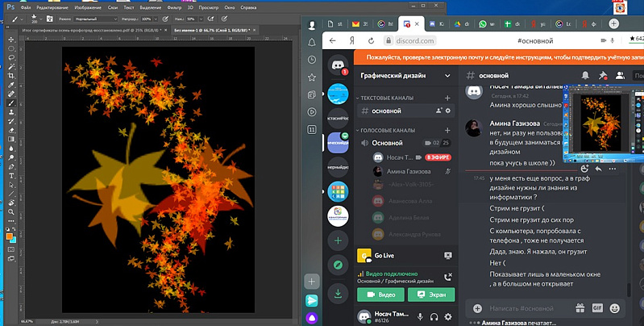
Task: Click the foreground orange color swatch
Action: click(x=9, y=236)
